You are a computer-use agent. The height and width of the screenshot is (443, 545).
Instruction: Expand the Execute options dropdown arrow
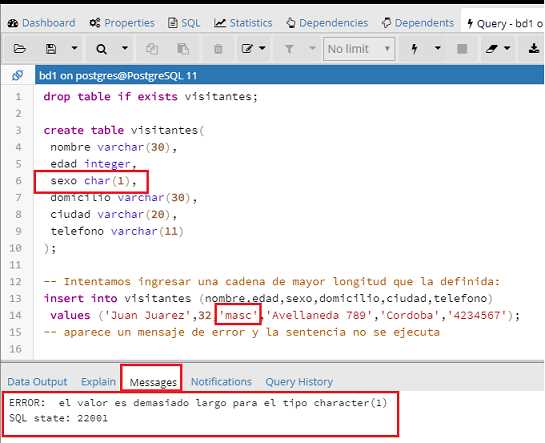(x=438, y=48)
